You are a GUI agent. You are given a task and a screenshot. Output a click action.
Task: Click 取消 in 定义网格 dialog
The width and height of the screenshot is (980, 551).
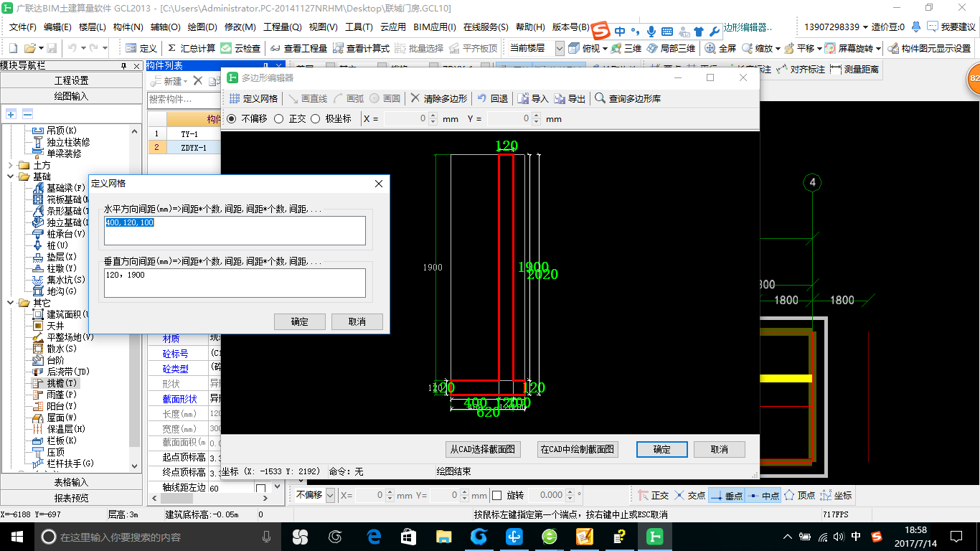click(357, 321)
